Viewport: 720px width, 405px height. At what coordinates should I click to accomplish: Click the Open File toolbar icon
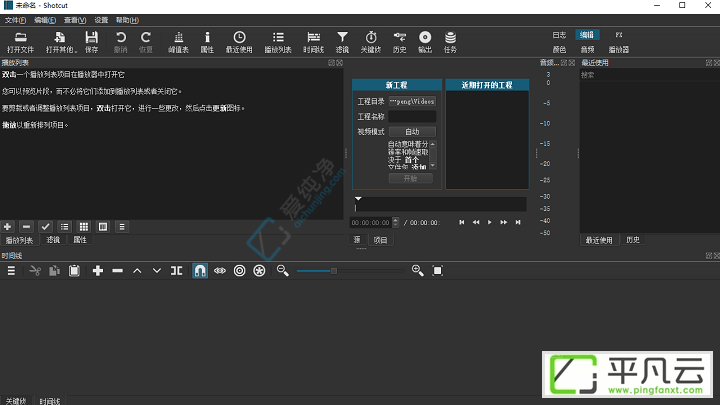click(20, 42)
